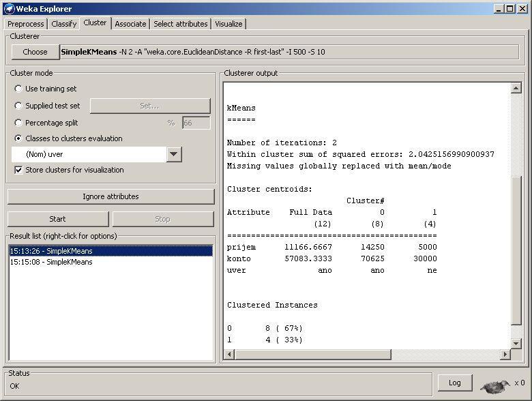Click the cluster 1 konto value 30000
This screenshot has width=532, height=401.
(x=425, y=259)
